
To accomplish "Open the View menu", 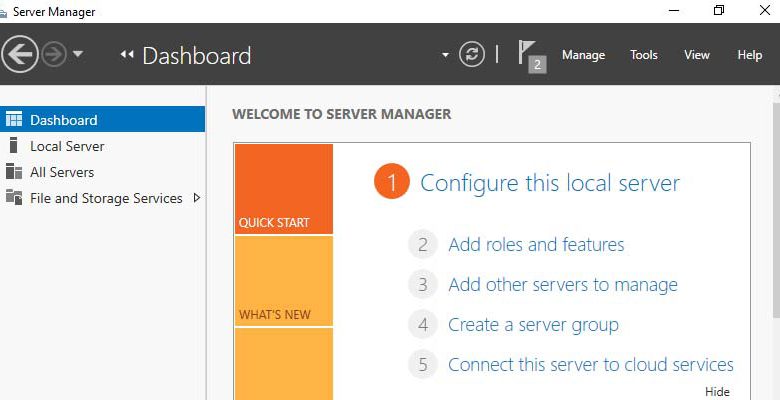I will 696,55.
